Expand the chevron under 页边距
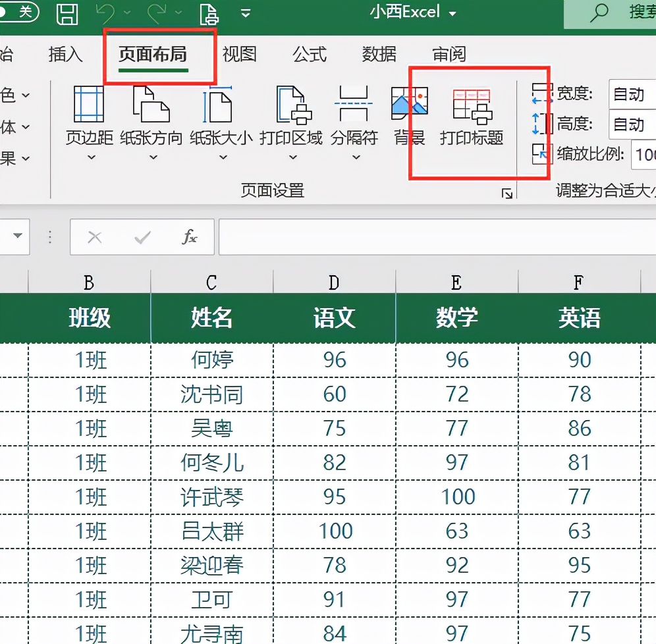 point(91,157)
